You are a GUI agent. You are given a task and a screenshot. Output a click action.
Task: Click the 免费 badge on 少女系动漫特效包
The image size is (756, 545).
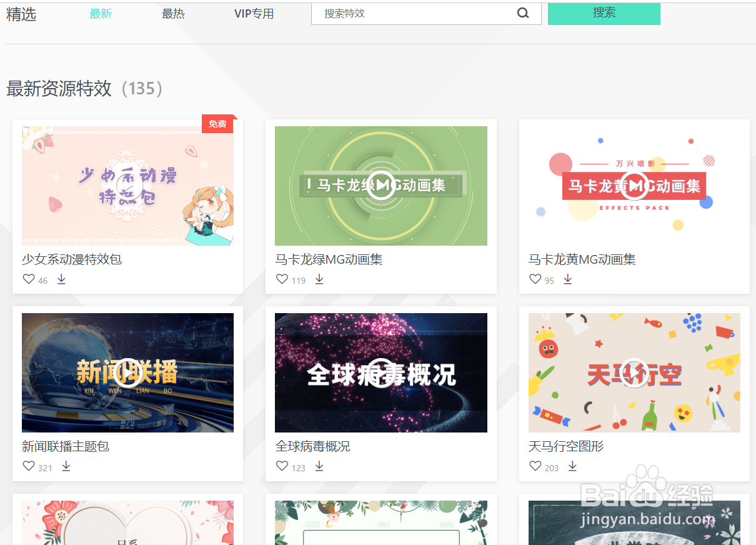(x=218, y=124)
